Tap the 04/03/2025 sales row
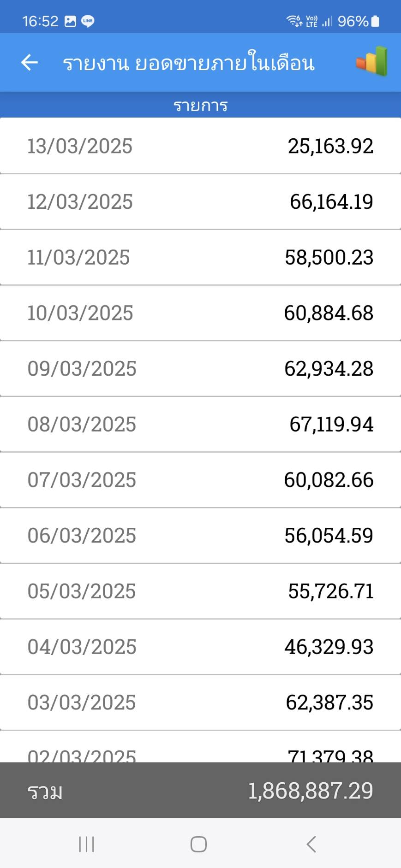This screenshot has height=868, width=401. click(x=200, y=647)
